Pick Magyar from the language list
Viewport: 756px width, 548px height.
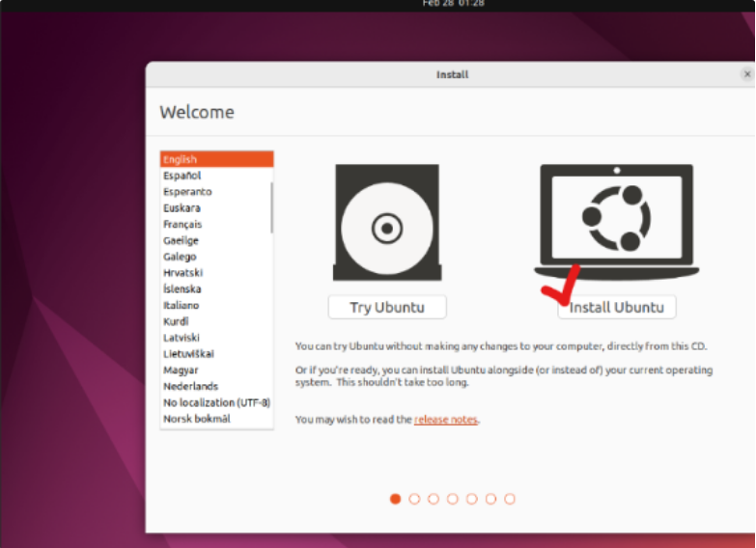[x=215, y=370]
